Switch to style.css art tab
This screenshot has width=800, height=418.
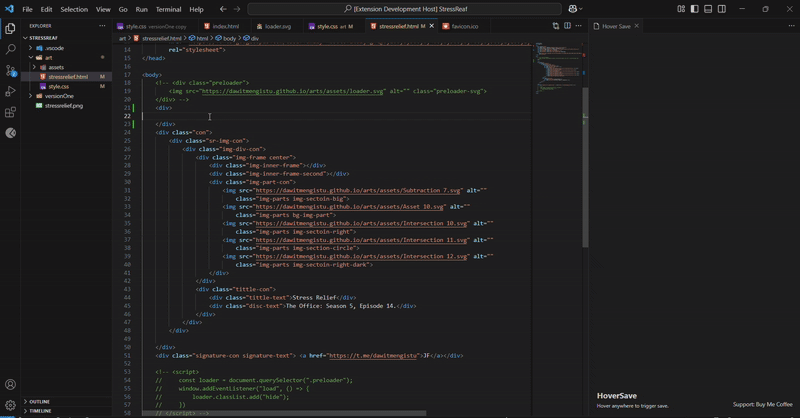tap(334, 26)
